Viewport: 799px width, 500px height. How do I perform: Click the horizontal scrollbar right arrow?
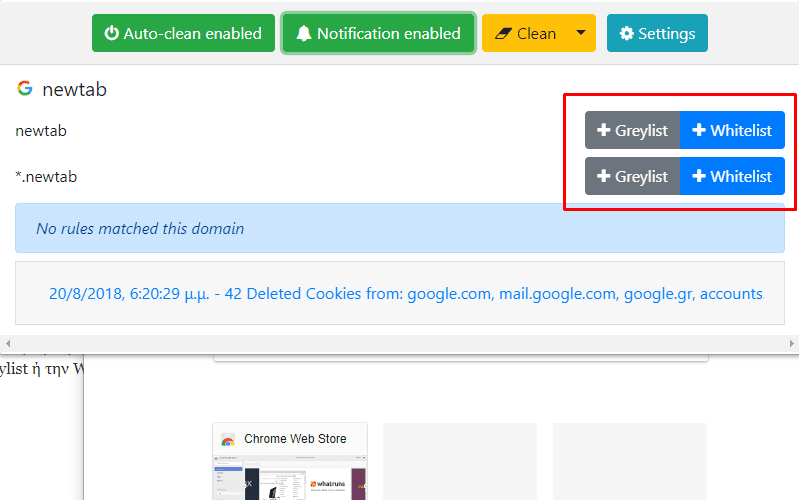point(791,344)
